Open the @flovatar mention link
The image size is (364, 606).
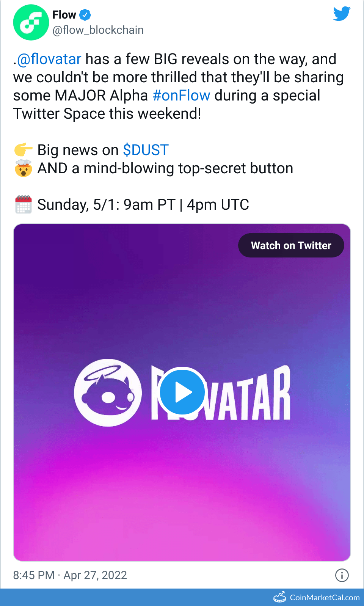49,59
